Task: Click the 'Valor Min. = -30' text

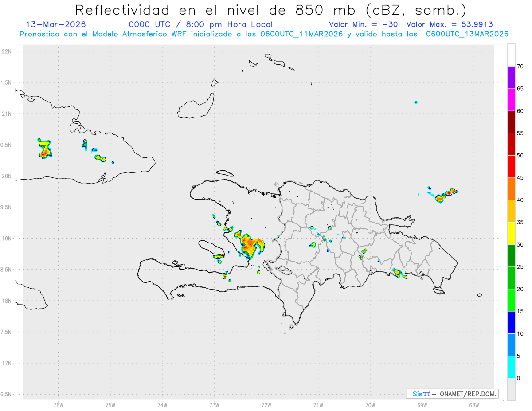Action: (364, 24)
